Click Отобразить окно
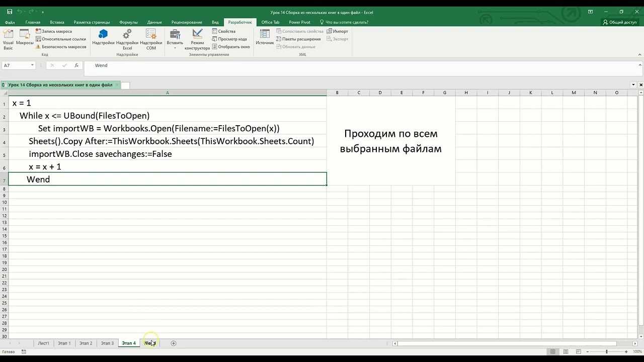The height and width of the screenshot is (362, 644). click(231, 47)
